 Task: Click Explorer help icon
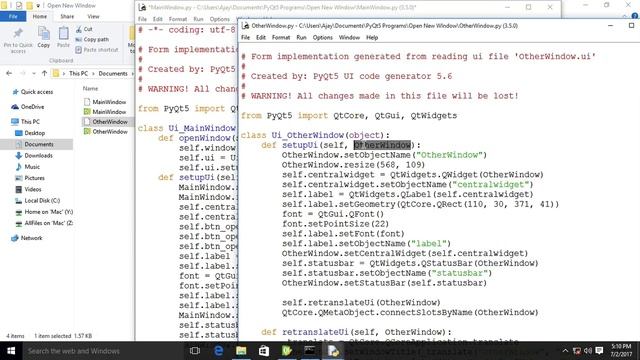point(635,16)
